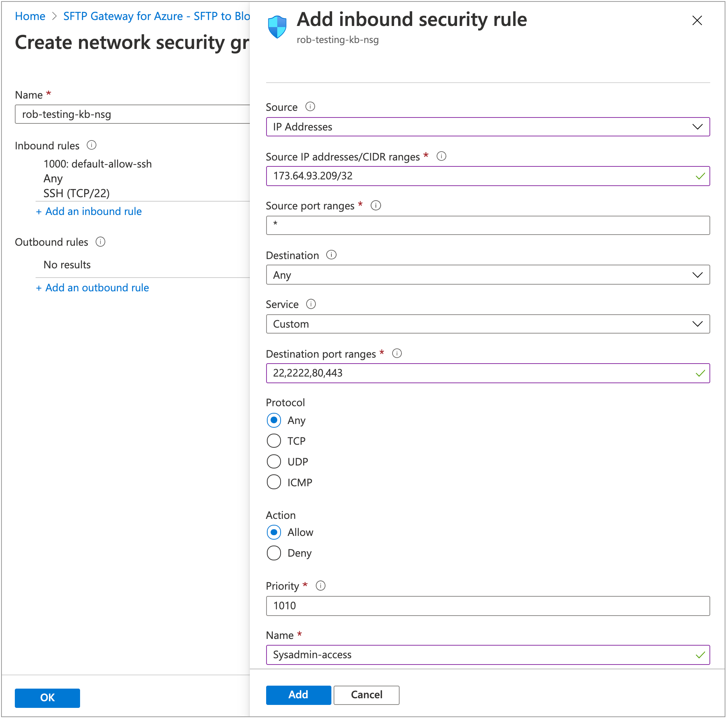Select the UDP protocol radio button

click(x=274, y=462)
